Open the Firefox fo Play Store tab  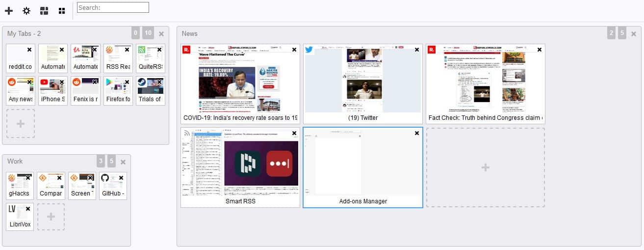pyautogui.click(x=118, y=91)
